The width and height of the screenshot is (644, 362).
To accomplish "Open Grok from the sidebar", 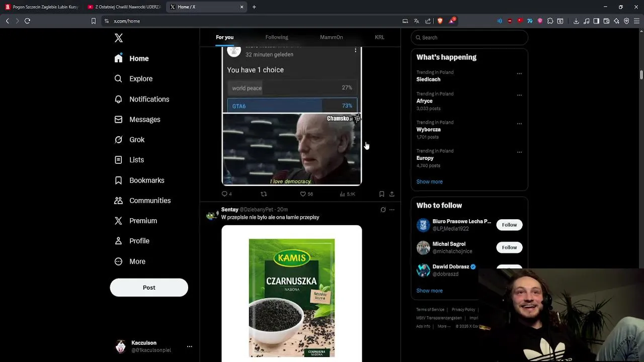I will (129, 140).
